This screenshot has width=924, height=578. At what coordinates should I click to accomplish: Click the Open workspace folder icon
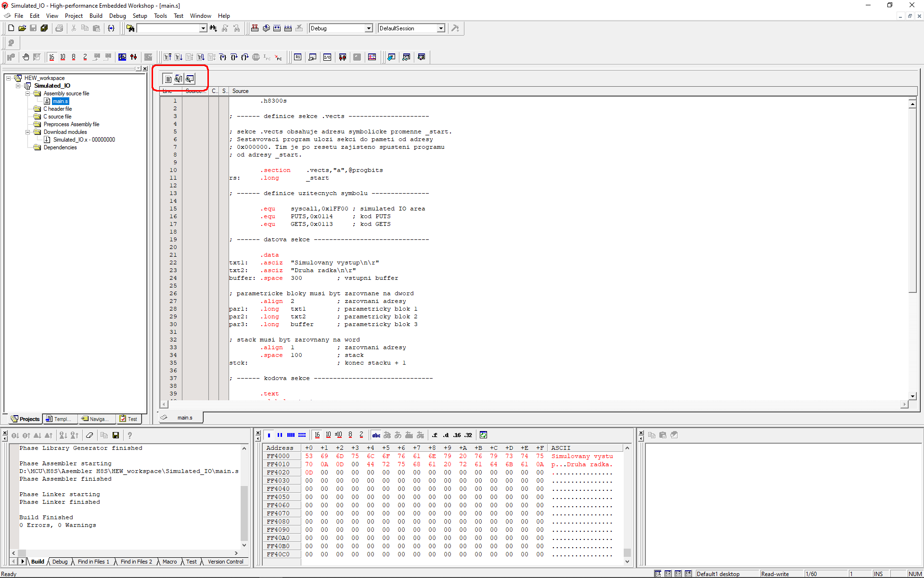click(x=22, y=28)
